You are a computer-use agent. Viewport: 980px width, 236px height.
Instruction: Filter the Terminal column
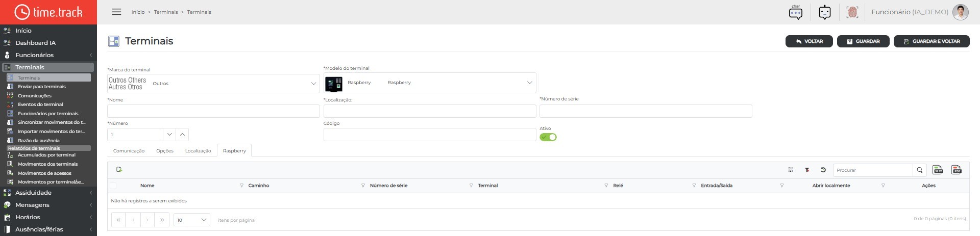[606, 186]
